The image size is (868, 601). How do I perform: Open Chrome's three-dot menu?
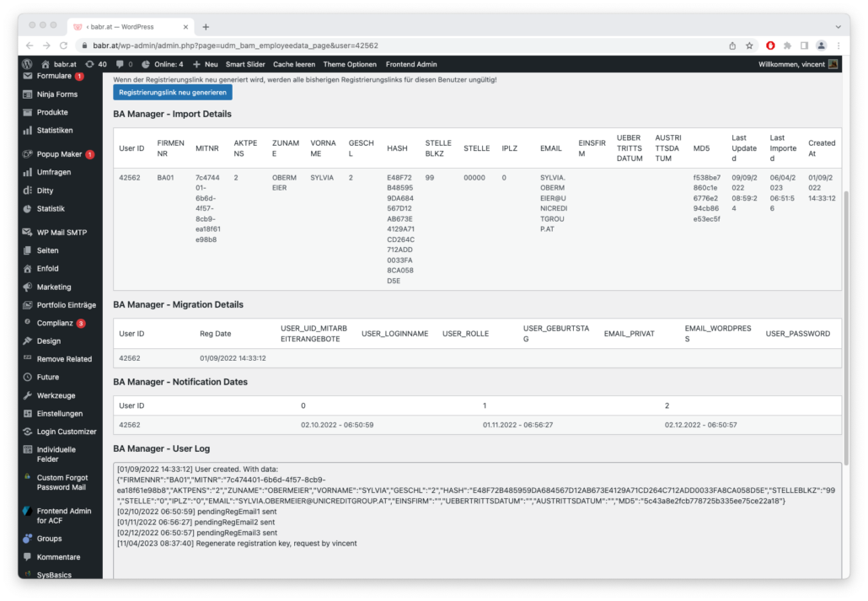coord(837,46)
